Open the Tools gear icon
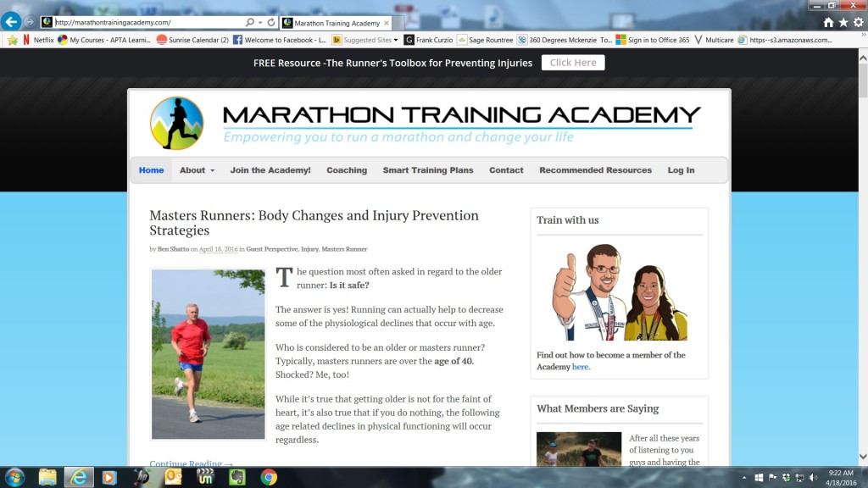 (858, 22)
